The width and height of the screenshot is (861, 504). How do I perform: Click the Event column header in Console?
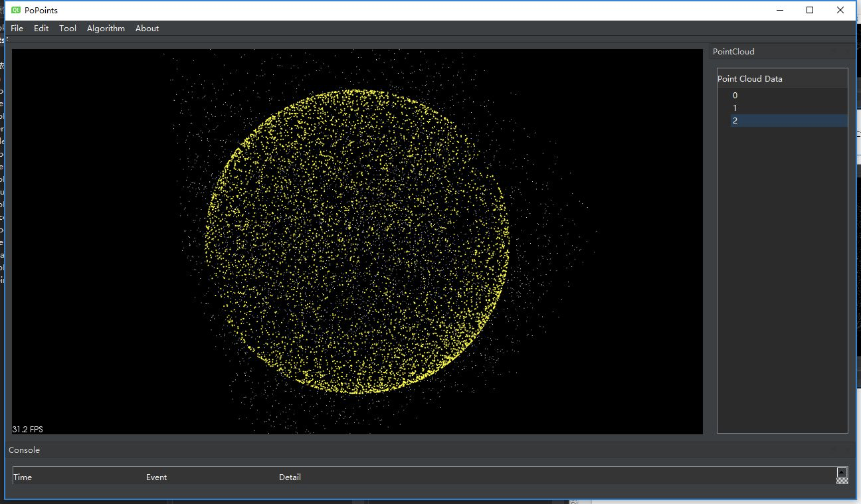212,477
